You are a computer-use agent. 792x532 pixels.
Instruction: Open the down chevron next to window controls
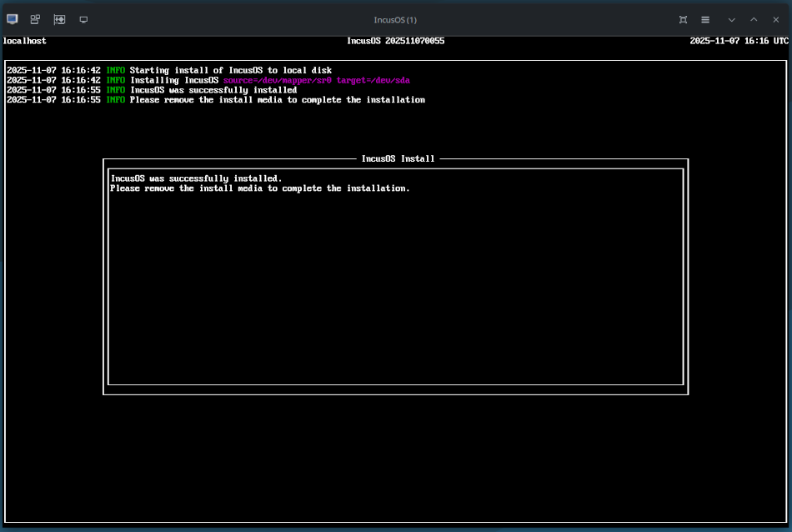tap(728, 19)
